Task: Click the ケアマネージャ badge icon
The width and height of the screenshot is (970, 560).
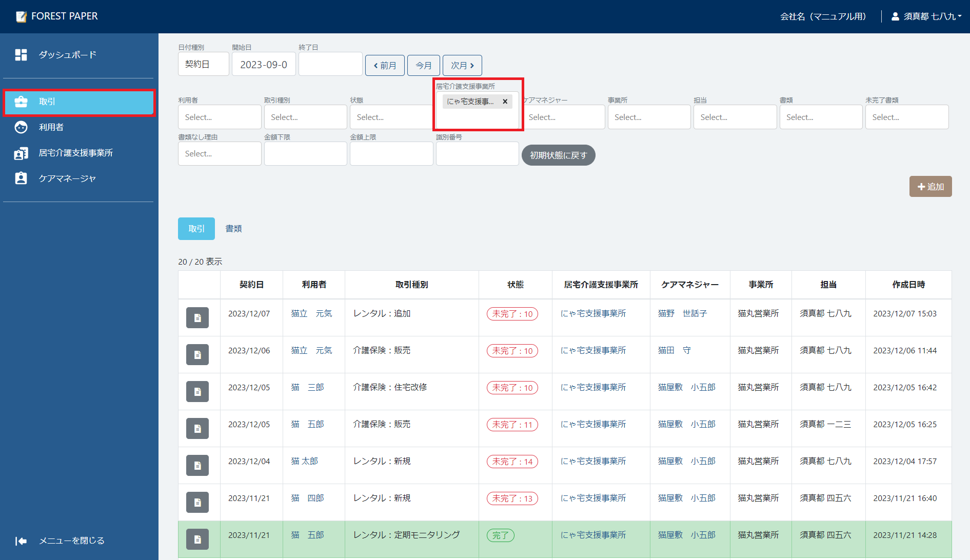Action: pyautogui.click(x=21, y=178)
